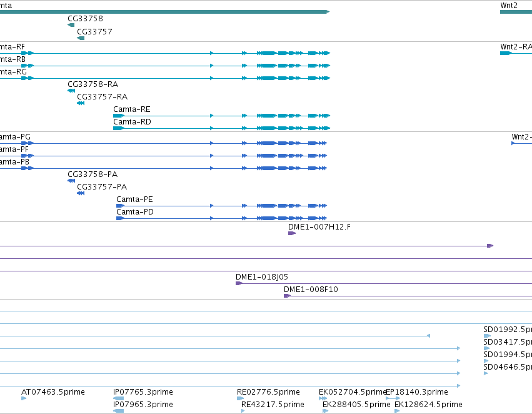Select the IP07965.3prime EST label
The image size is (532, 414).
143,405
